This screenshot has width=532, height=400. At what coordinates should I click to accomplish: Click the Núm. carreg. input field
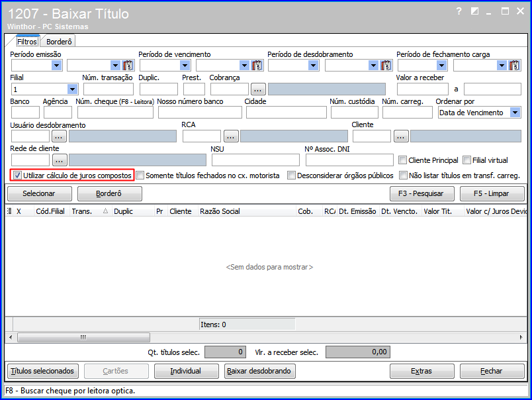(x=408, y=113)
